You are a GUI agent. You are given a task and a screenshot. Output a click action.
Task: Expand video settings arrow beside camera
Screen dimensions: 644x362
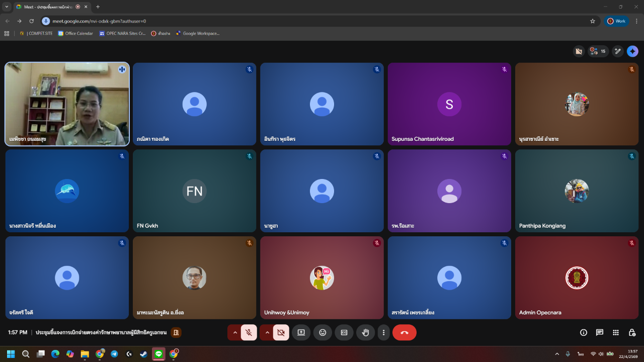click(267, 332)
